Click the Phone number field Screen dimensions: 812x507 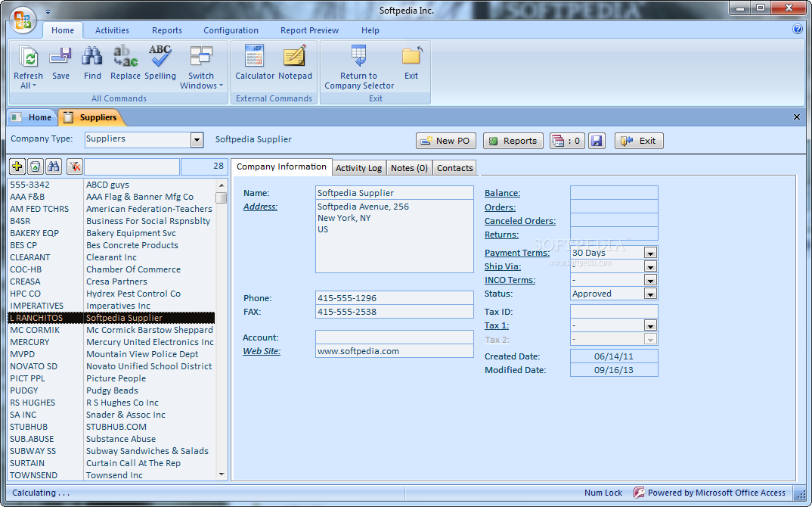coord(394,298)
